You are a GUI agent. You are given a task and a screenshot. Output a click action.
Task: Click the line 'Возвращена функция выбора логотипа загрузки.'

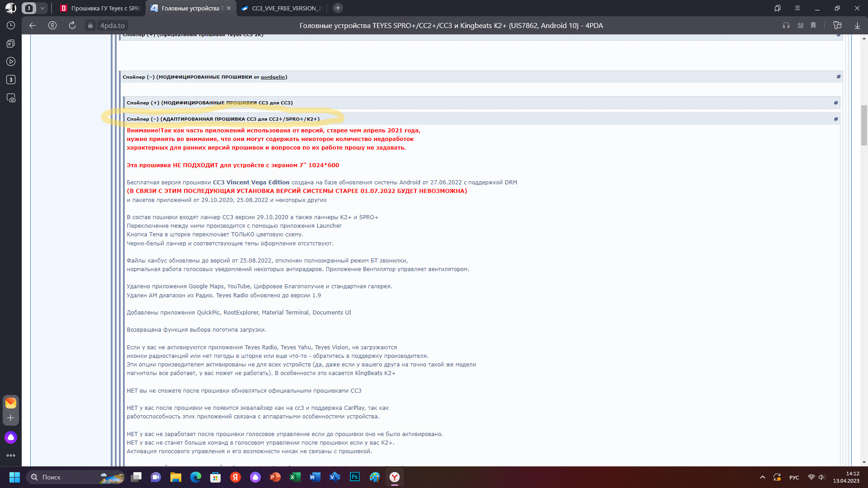coord(197,330)
